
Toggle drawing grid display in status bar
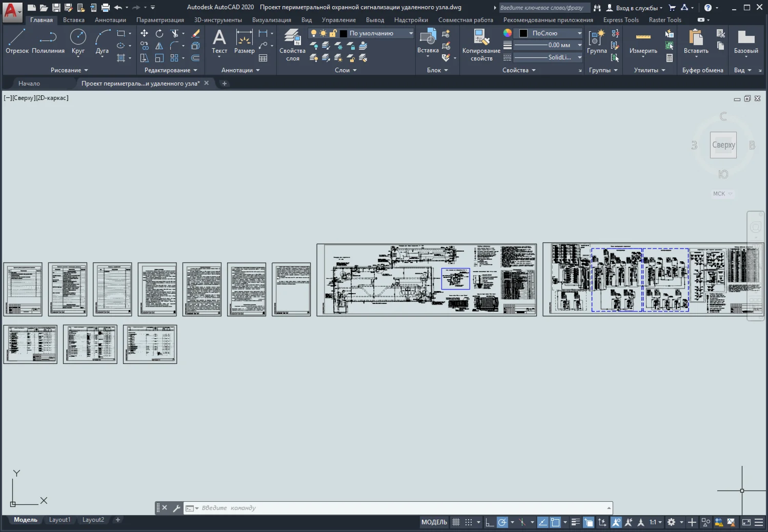456,522
